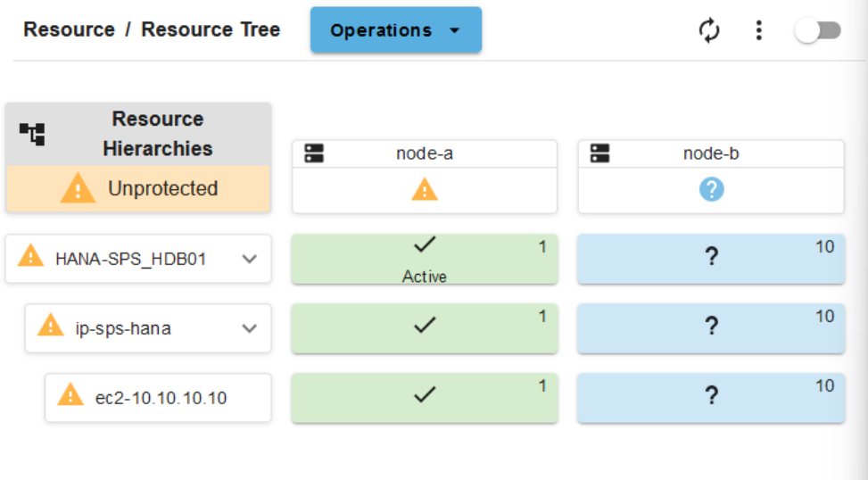Click the Unprotected status banner
The width and height of the screenshot is (868, 480).
[x=138, y=189]
